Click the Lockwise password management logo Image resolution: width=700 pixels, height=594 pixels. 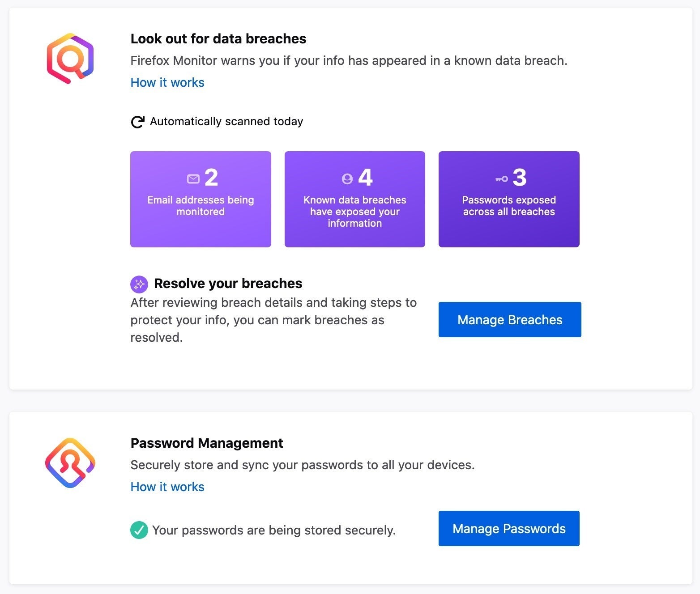[70, 462]
